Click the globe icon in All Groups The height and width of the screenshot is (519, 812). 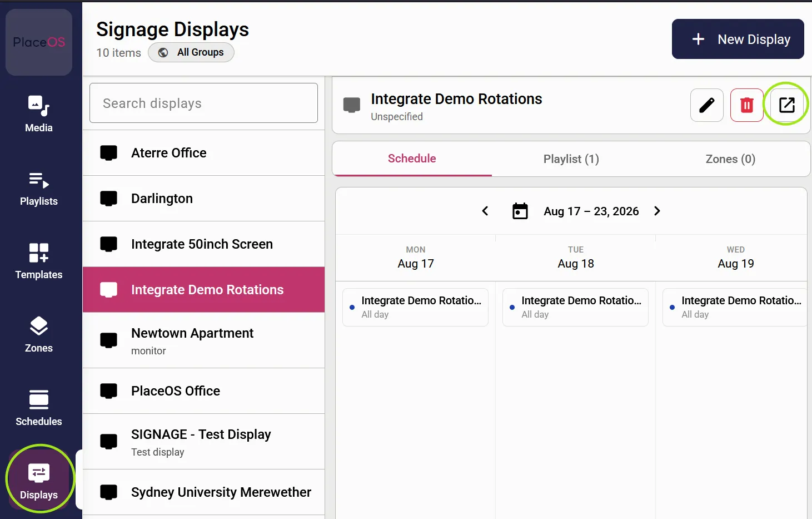[163, 52]
